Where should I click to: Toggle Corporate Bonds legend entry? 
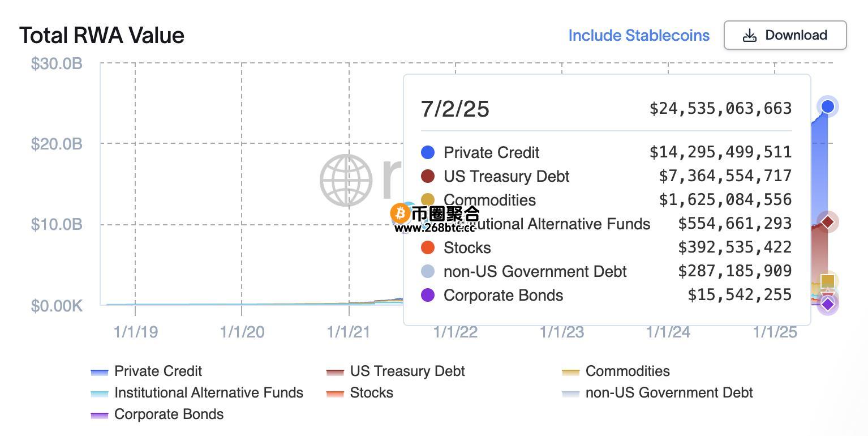[x=157, y=414]
